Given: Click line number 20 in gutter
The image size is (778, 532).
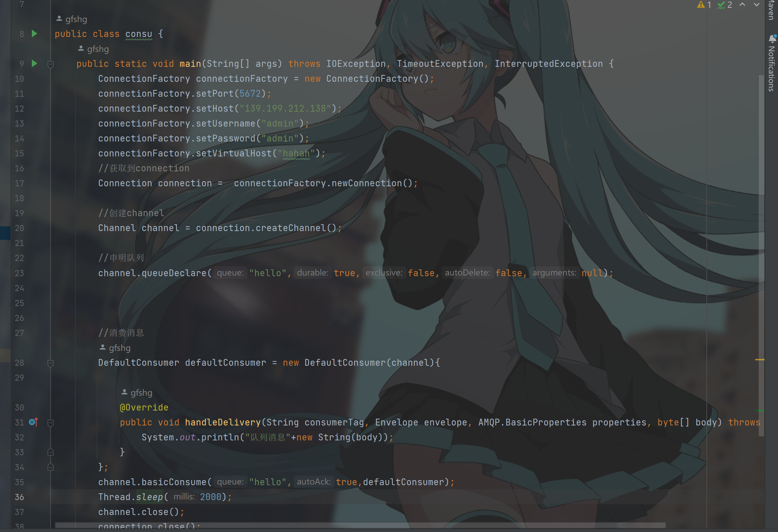Looking at the screenshot, I should click(x=19, y=228).
